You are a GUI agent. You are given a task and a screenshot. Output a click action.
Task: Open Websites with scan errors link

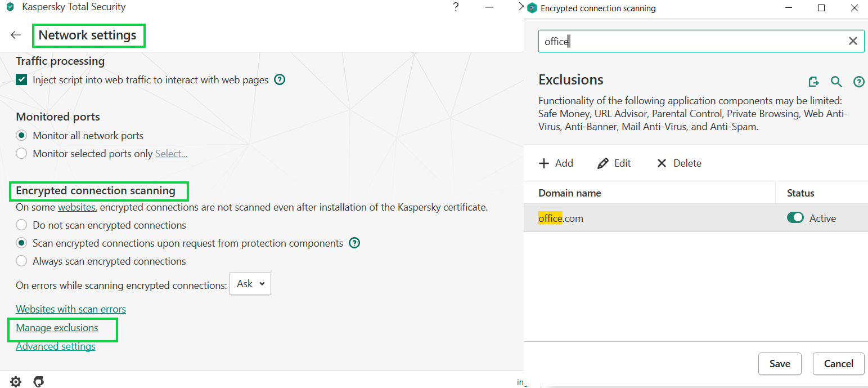coord(71,309)
